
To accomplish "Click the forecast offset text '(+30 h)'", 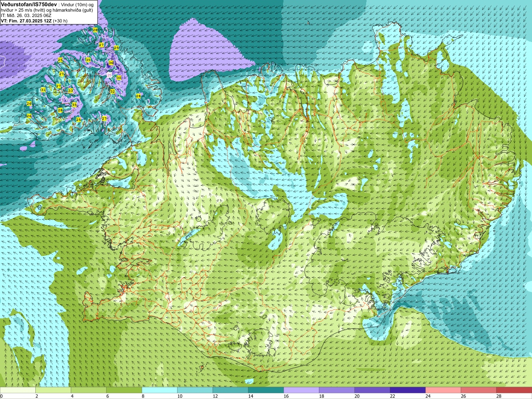I will [60, 21].
